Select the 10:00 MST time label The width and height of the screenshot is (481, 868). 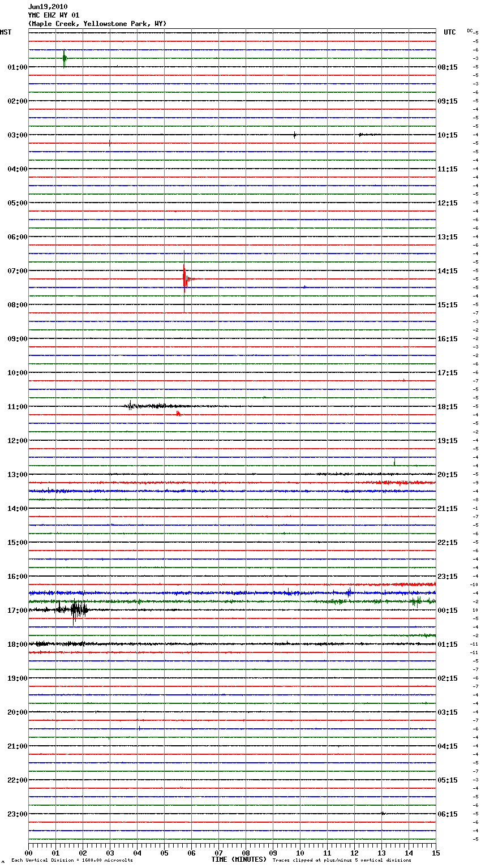click(18, 373)
